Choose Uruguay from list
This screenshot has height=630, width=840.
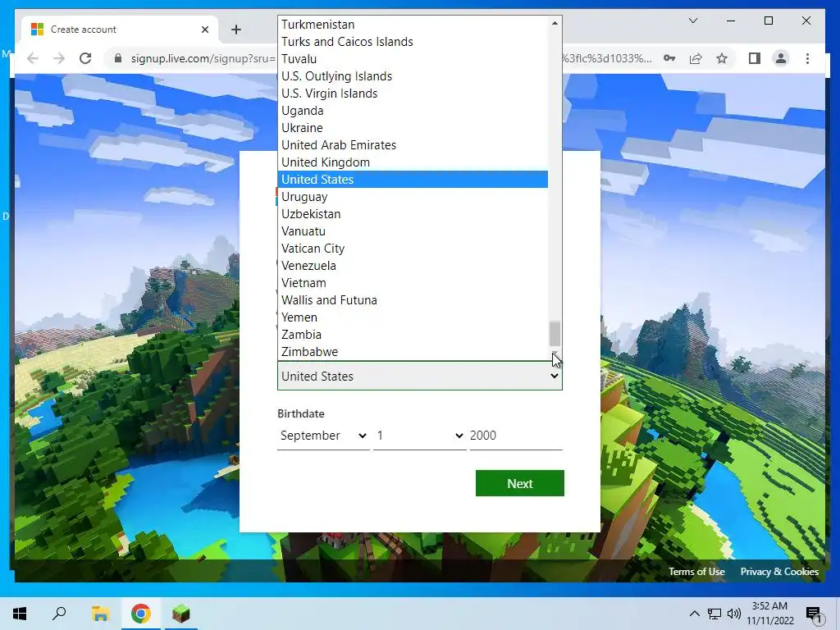pos(413,197)
